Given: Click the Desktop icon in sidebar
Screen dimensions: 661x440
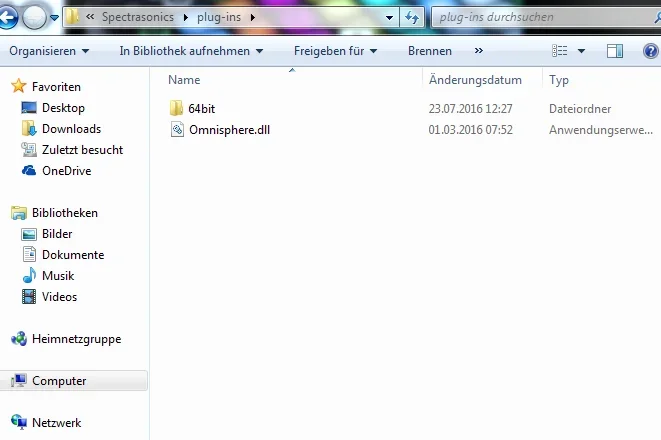Looking at the screenshot, I should click(x=29, y=107).
